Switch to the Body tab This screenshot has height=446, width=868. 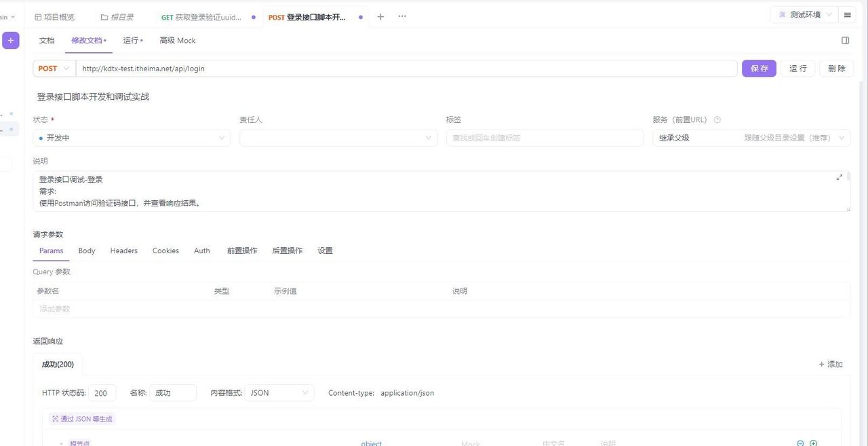point(86,250)
